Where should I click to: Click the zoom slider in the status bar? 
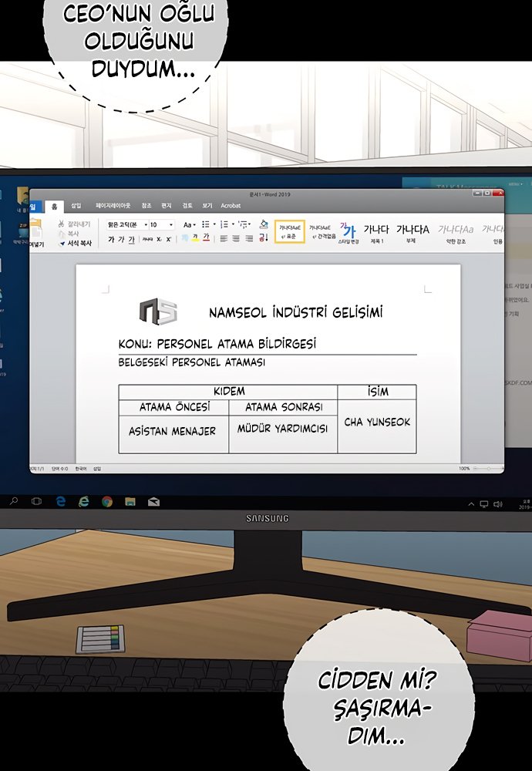(x=486, y=468)
